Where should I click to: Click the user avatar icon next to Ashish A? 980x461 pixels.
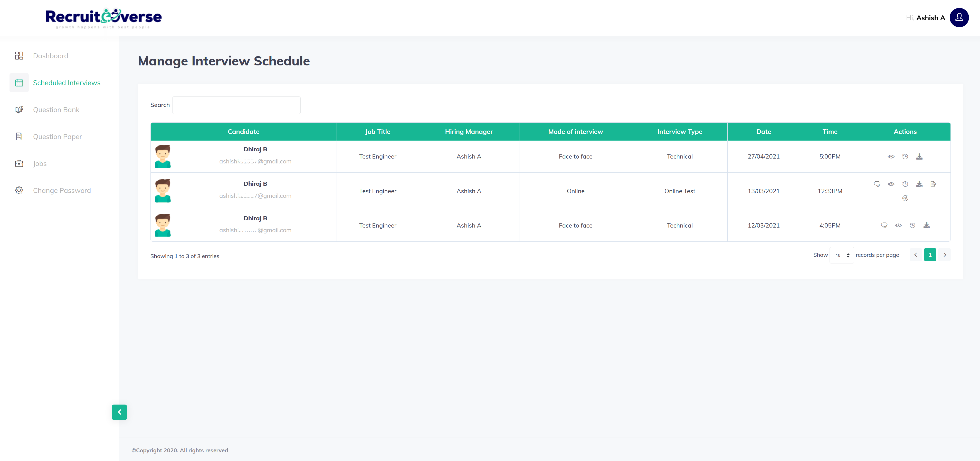pyautogui.click(x=959, y=17)
